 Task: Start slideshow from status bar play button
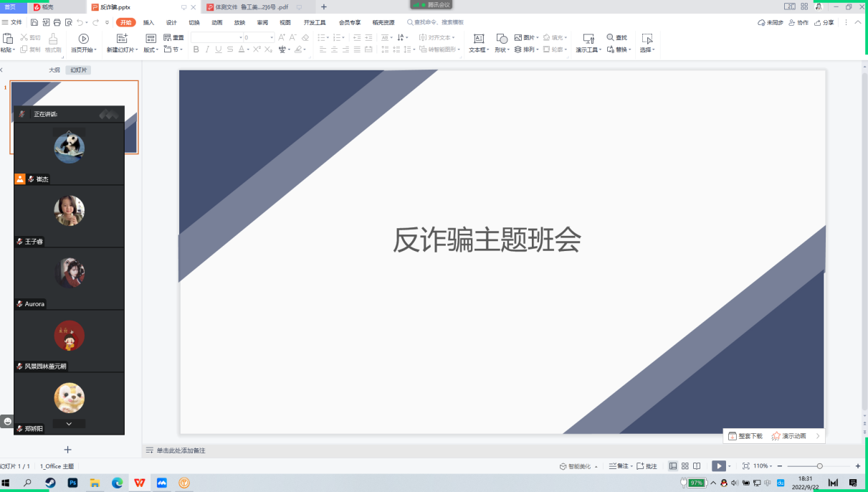tap(717, 466)
